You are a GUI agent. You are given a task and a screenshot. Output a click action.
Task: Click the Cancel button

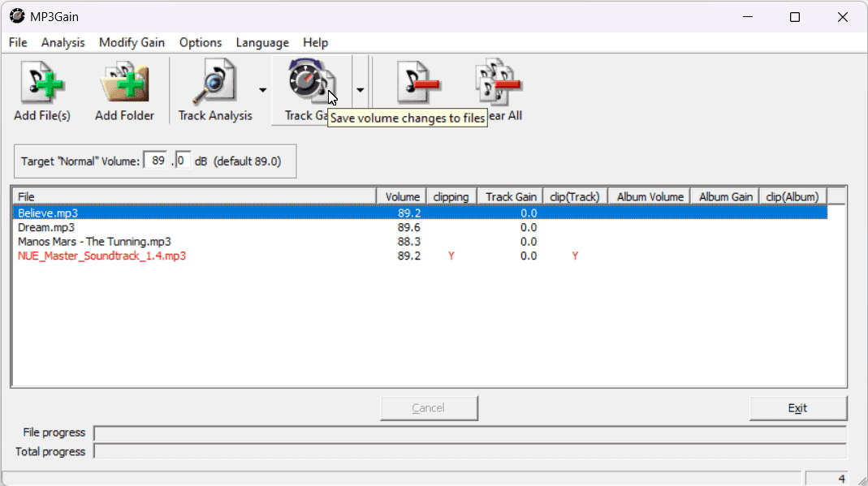[429, 408]
